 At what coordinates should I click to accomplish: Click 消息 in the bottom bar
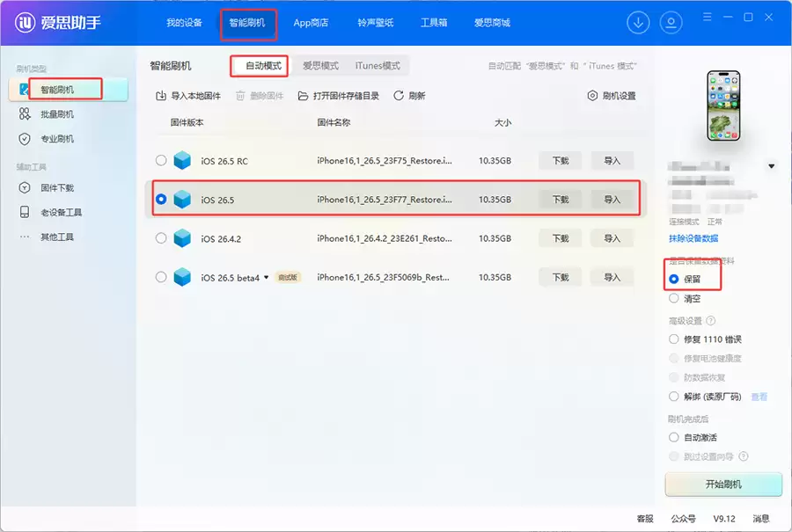760,519
